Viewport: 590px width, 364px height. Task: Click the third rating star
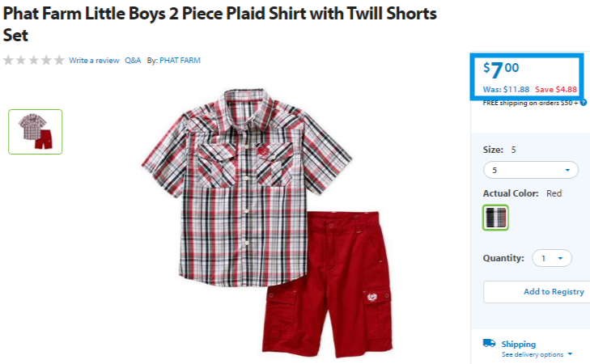click(34, 60)
